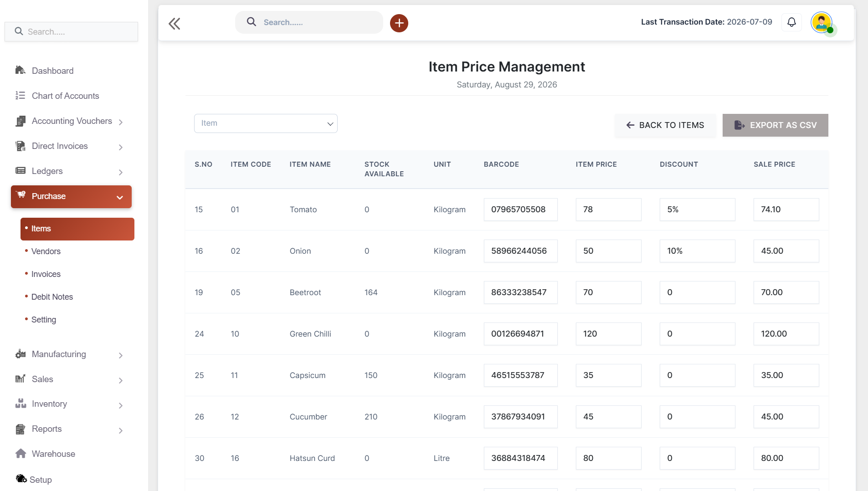
Task: Open Items under Purchase
Action: click(77, 229)
